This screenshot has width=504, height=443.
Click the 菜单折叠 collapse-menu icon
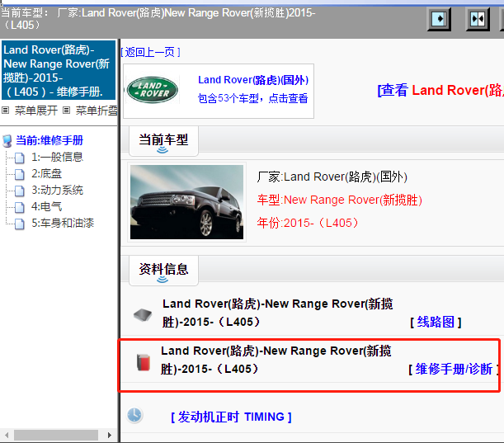pyautogui.click(x=66, y=111)
